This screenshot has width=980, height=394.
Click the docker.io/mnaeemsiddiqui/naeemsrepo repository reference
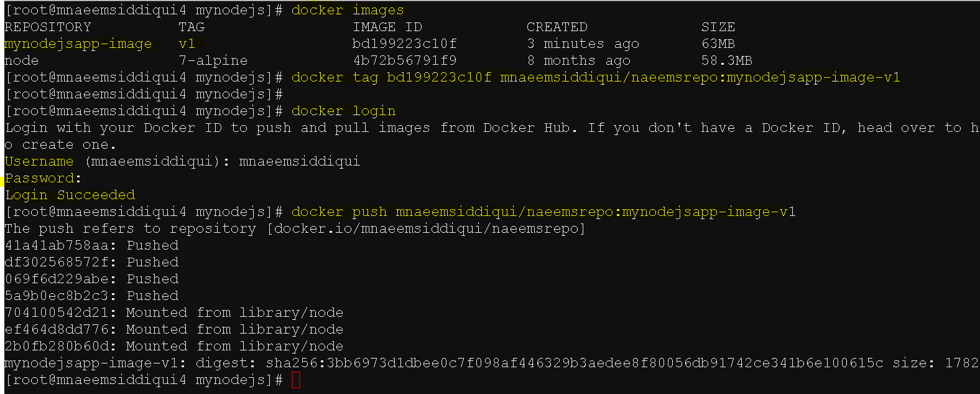coord(426,228)
